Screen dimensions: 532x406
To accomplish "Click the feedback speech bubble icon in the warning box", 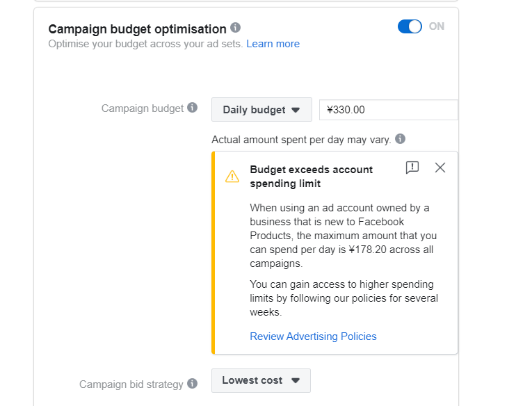I will (412, 168).
